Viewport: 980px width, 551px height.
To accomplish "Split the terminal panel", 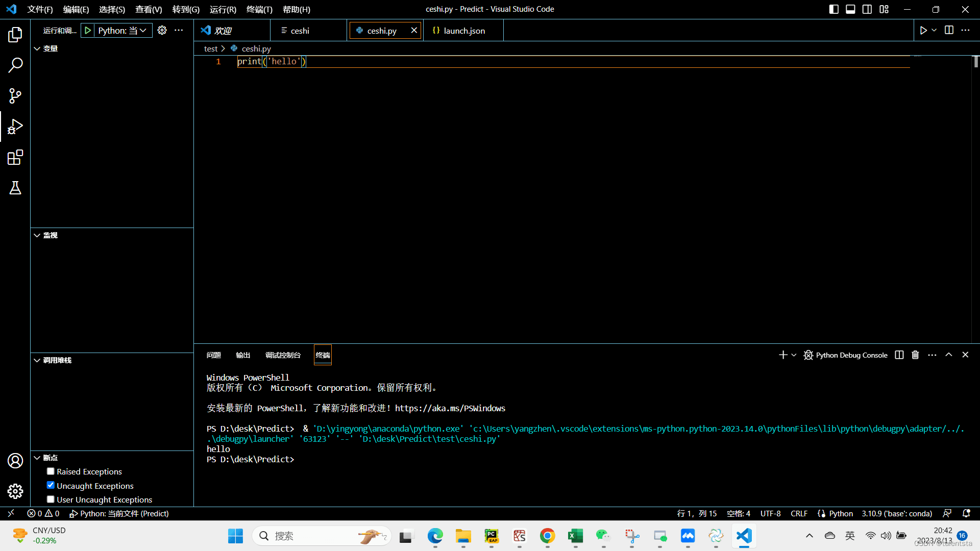I will tap(899, 355).
